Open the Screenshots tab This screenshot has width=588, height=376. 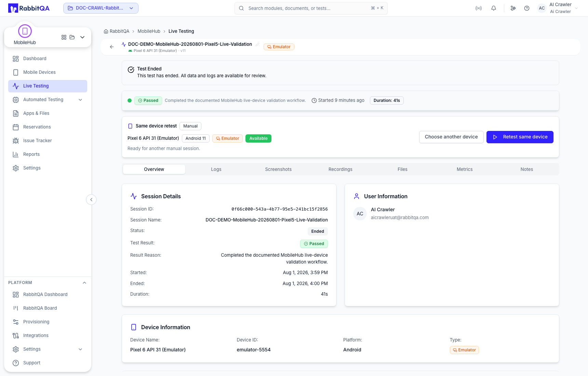[x=278, y=169]
